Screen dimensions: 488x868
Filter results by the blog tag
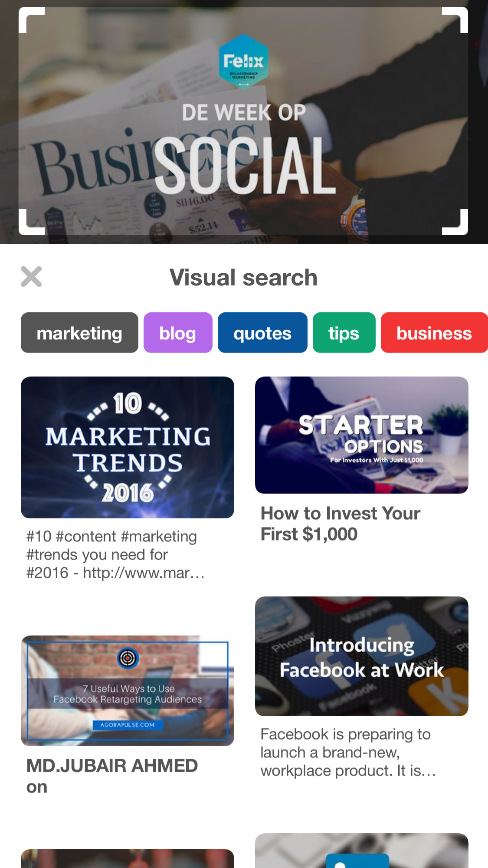click(178, 333)
